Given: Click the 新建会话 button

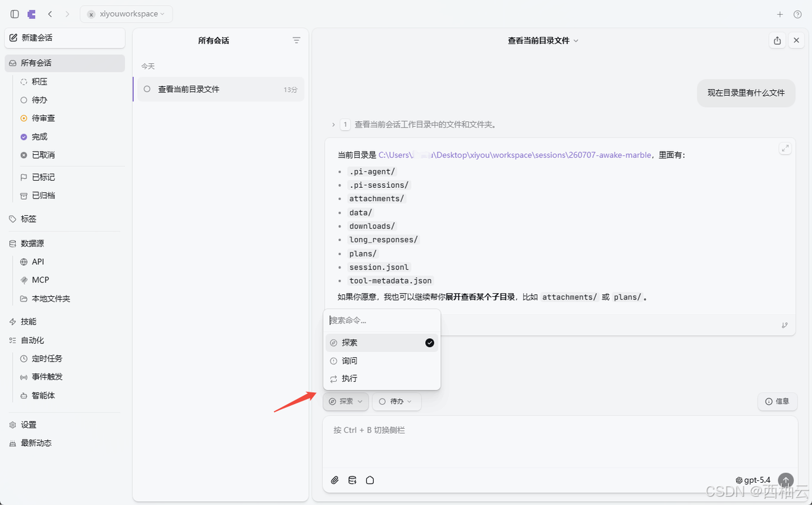Looking at the screenshot, I should point(65,38).
